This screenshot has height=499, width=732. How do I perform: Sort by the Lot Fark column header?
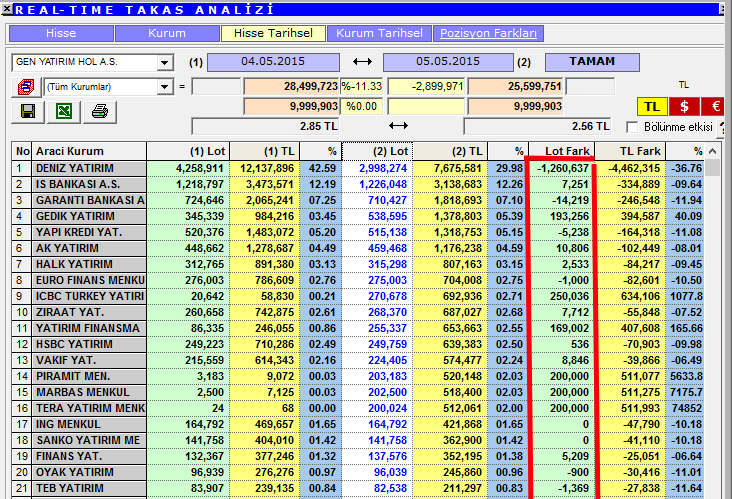pyautogui.click(x=562, y=151)
